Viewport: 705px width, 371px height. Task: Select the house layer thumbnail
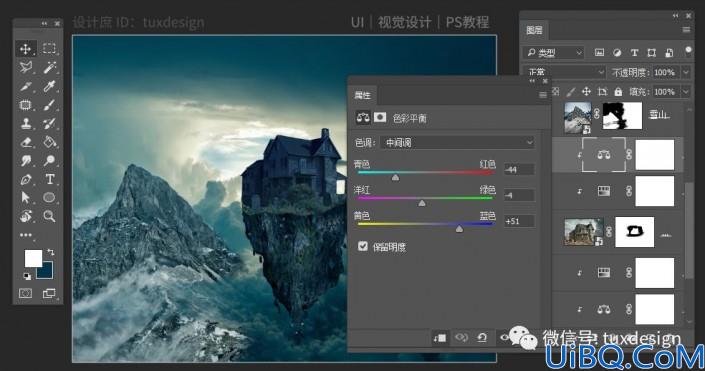[584, 232]
